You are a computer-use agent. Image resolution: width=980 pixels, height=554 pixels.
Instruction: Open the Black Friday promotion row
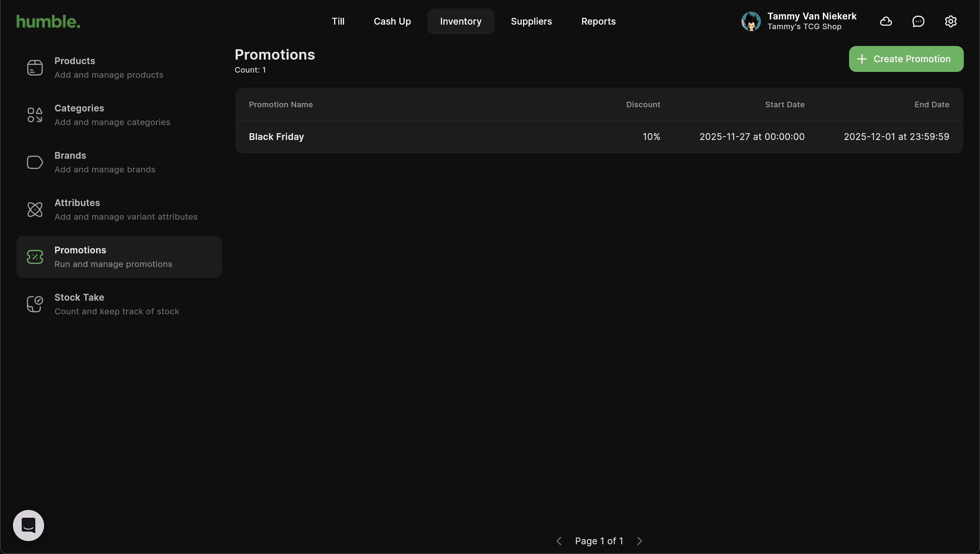(x=598, y=137)
